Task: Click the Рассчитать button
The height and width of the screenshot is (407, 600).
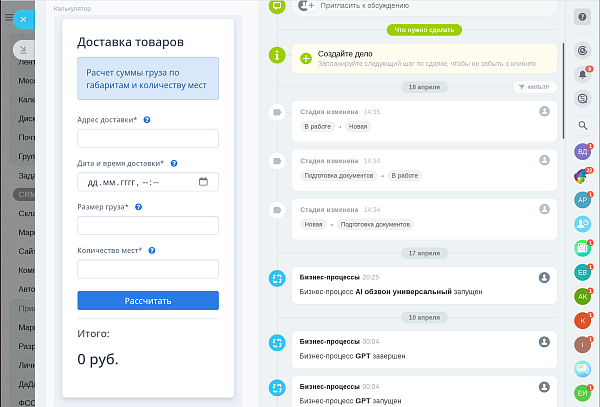Action: pos(148,301)
